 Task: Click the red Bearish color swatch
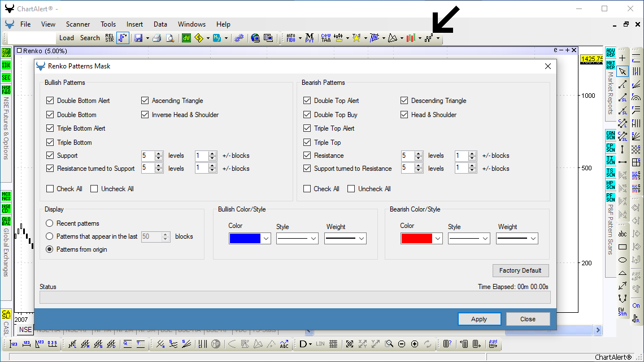coord(416,239)
